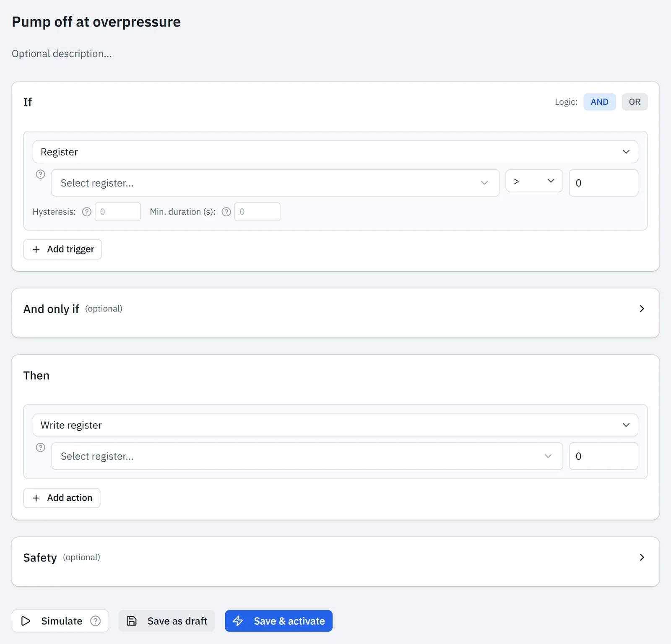Viewport: 671px width, 644px height.
Task: Click the floppy disk save draft icon
Action: [132, 621]
